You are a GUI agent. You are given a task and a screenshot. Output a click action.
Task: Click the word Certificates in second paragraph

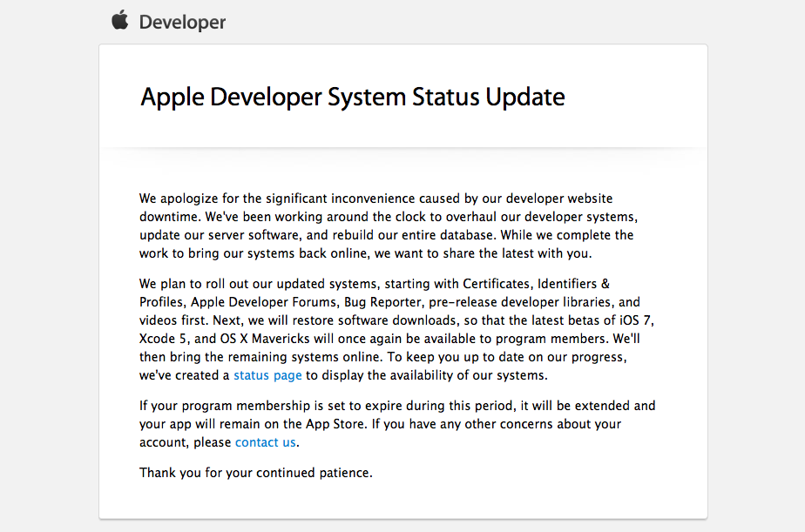click(x=496, y=283)
